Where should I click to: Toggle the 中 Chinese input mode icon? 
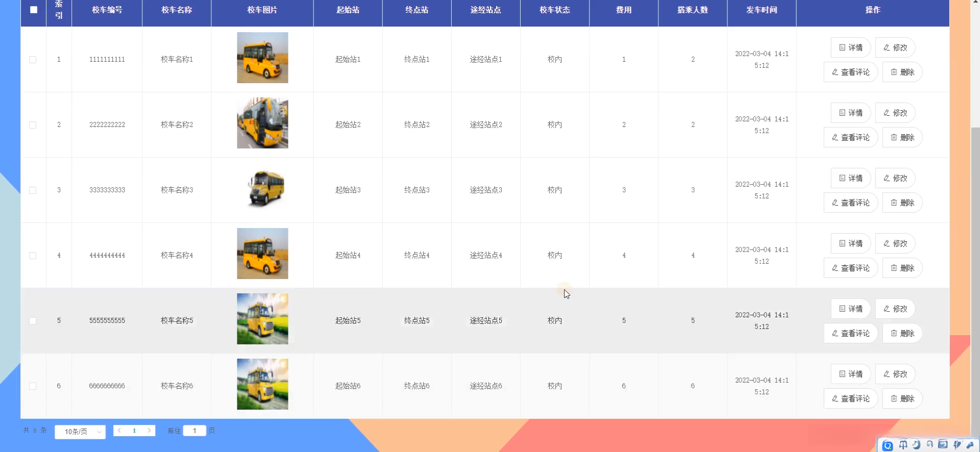903,445
